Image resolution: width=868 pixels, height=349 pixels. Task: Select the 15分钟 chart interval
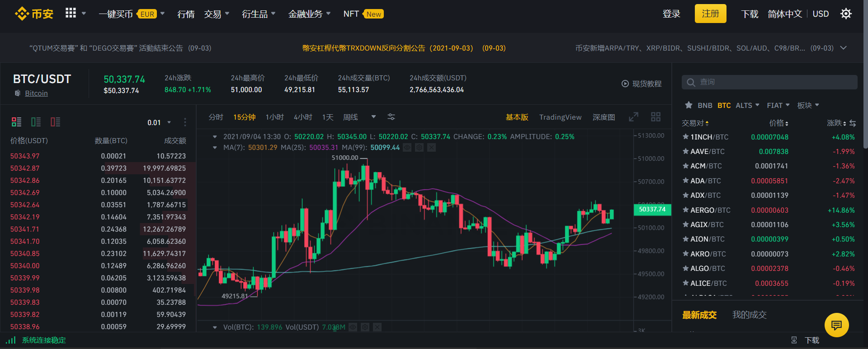point(245,117)
